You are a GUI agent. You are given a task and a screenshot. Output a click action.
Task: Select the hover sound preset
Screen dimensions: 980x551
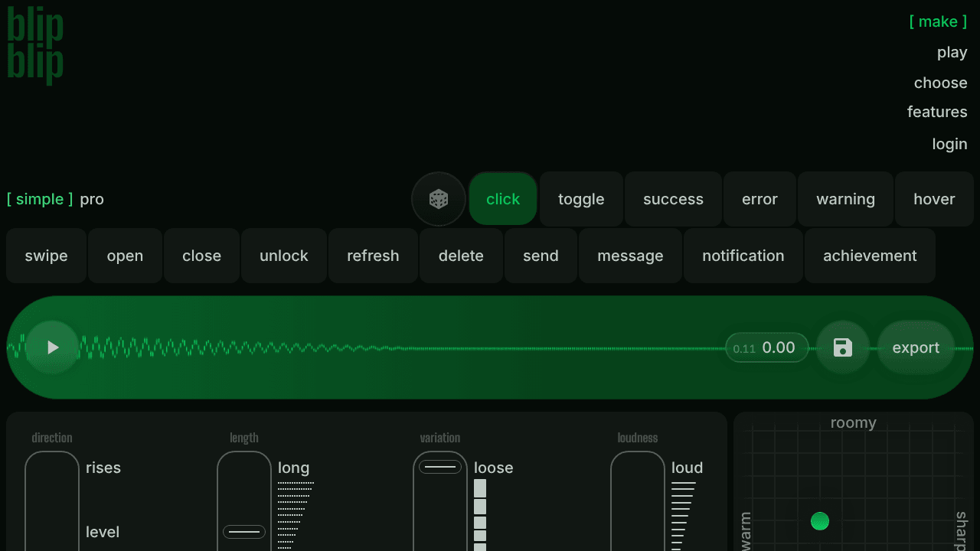click(934, 199)
